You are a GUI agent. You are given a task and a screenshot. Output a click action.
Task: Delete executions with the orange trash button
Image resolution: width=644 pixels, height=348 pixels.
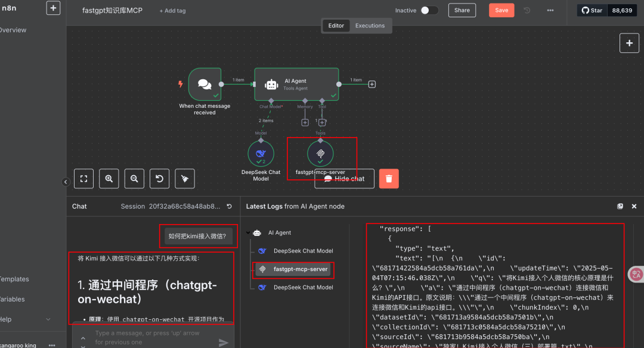click(389, 179)
